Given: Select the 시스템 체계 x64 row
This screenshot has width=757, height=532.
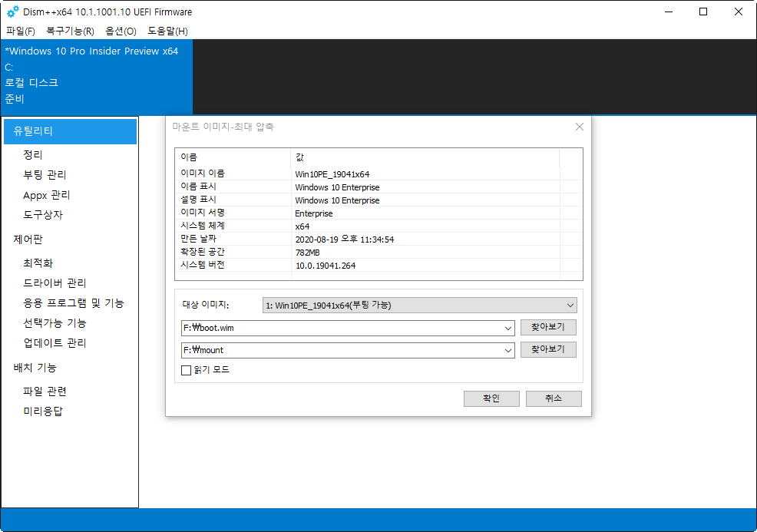Looking at the screenshot, I should point(378,226).
